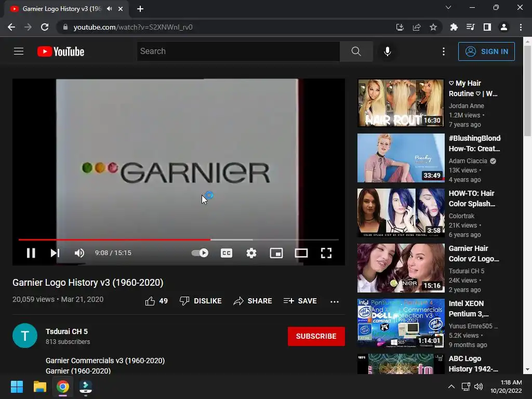This screenshot has height=399, width=532.
Task: Open Intel XEON Pentium 3 video title
Action: (x=469, y=309)
